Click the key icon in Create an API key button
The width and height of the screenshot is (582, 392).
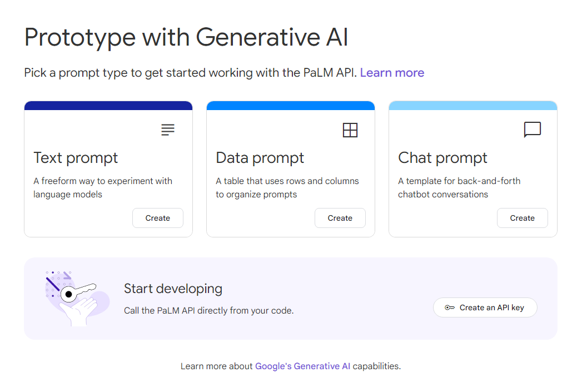point(450,307)
